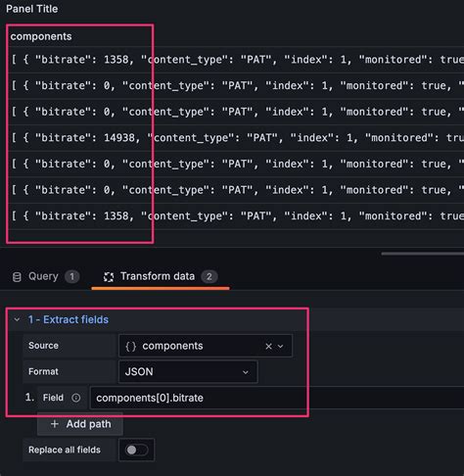Click the database icon beside Query
The width and height of the screenshot is (464, 476).
point(17,277)
